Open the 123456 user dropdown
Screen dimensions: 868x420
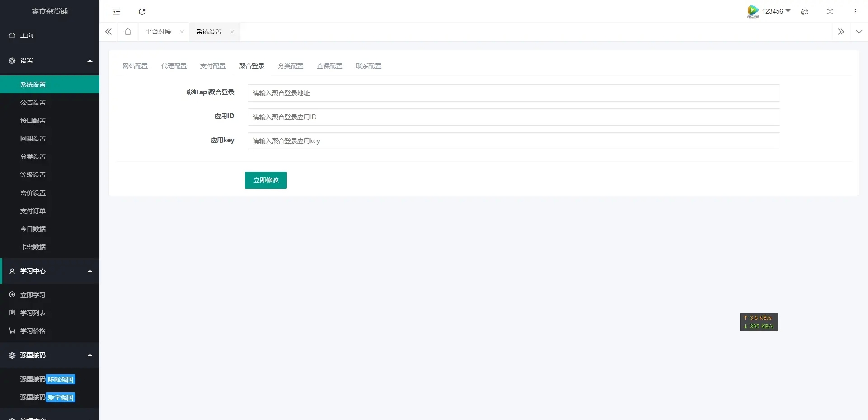coord(775,11)
